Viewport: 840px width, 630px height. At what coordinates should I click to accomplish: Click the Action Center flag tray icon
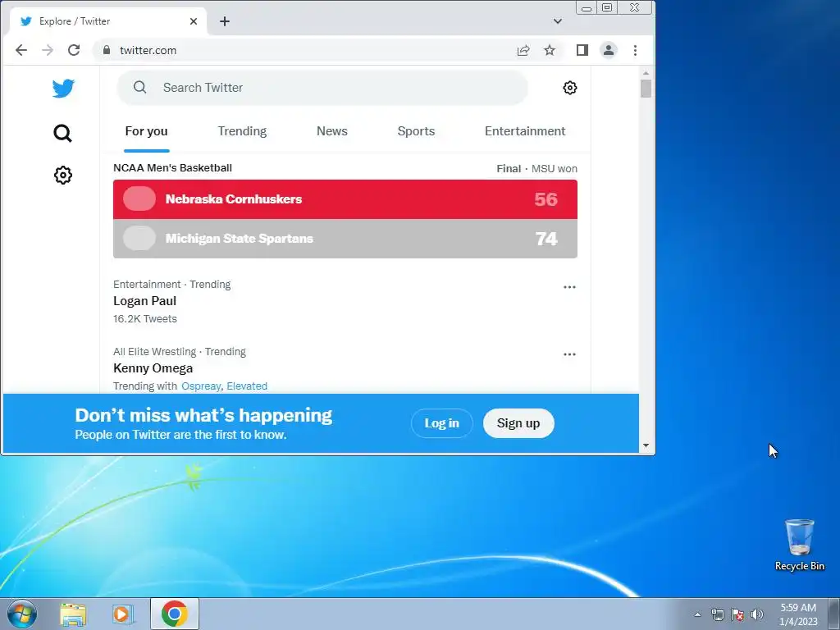pos(737,614)
